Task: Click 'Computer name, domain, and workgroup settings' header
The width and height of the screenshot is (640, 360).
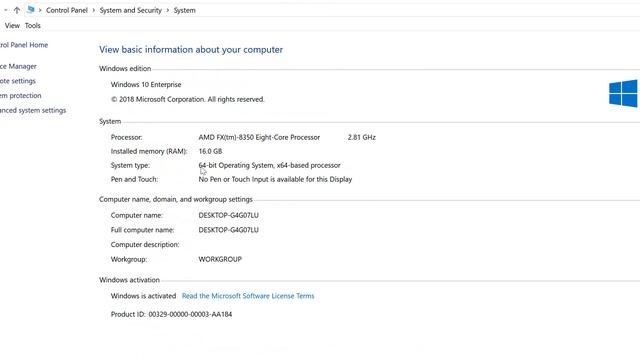Action: 176,199
